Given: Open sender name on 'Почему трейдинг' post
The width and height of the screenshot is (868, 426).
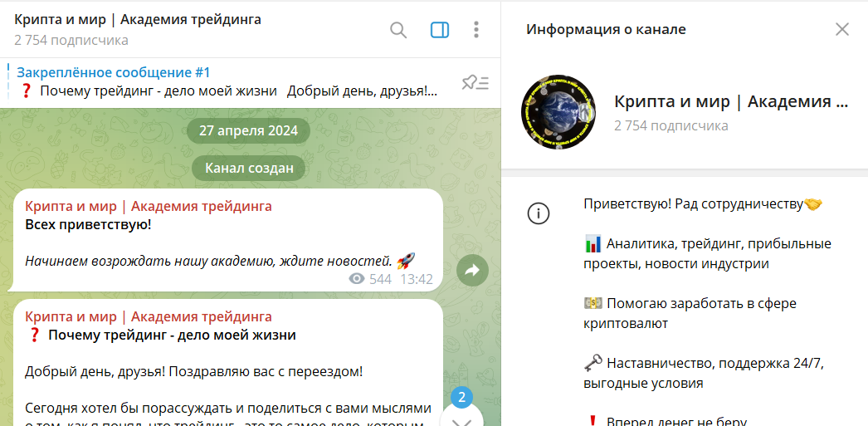Looking at the screenshot, I should click(149, 317).
